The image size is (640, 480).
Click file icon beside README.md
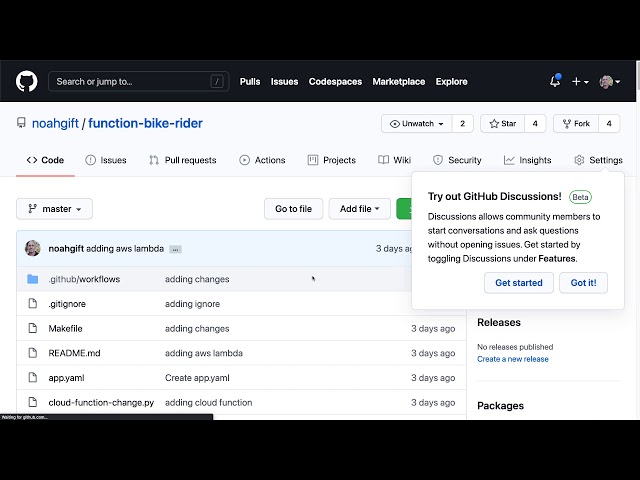pyautogui.click(x=33, y=353)
